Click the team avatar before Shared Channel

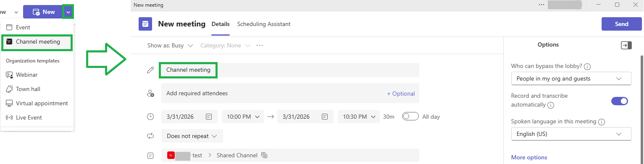point(171,155)
